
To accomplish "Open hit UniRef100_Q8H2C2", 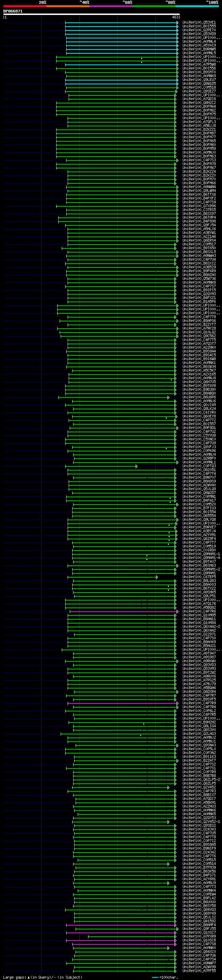I will click(199, 103).
